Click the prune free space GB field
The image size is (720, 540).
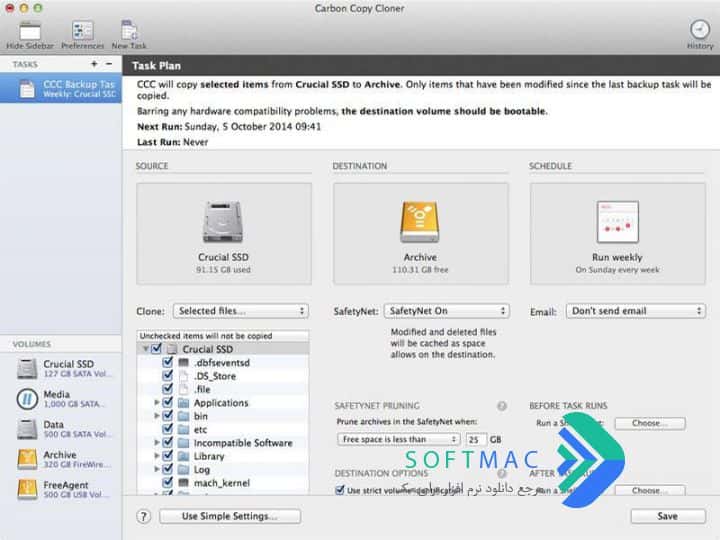coord(476,439)
